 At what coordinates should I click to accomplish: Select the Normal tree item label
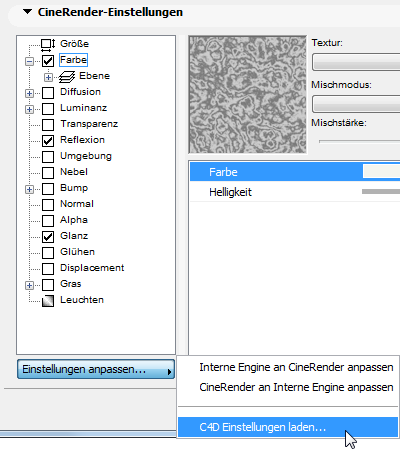point(77,204)
